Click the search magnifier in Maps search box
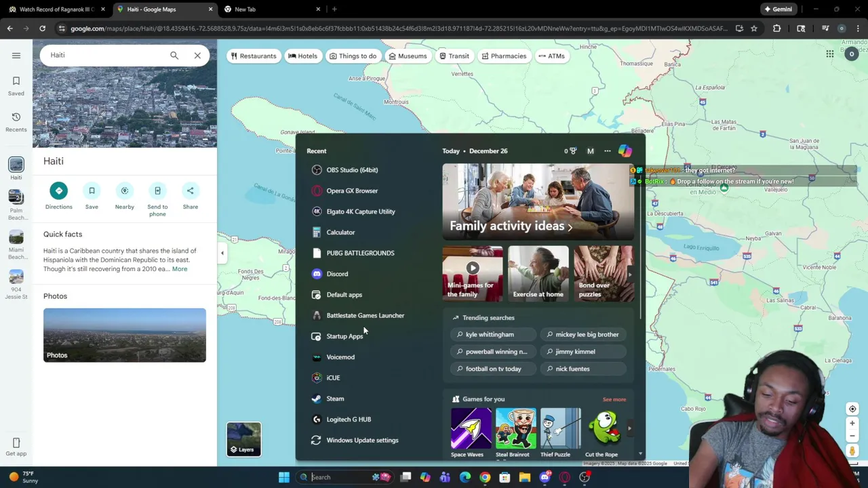 click(x=174, y=56)
